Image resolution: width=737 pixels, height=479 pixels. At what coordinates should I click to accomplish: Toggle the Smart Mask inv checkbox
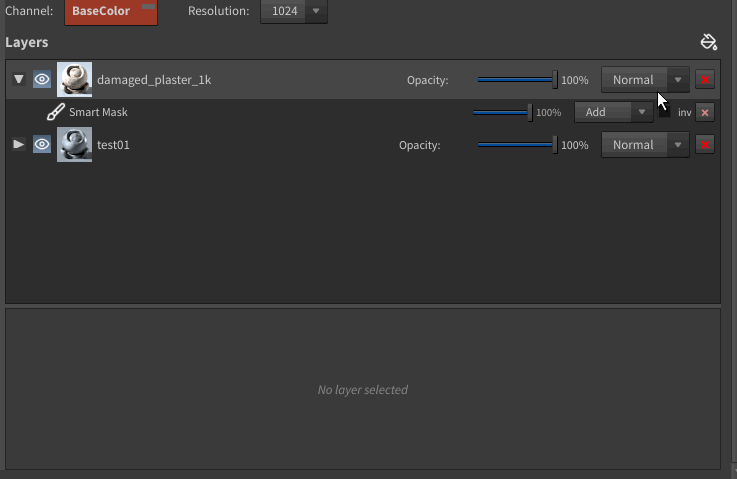click(x=665, y=112)
